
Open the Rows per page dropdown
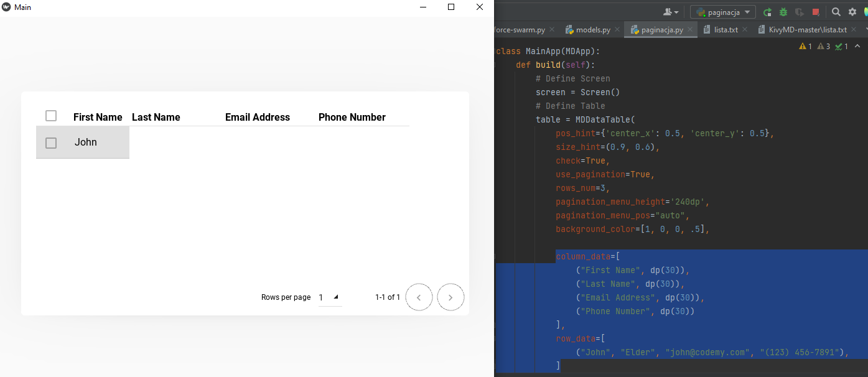coord(330,297)
